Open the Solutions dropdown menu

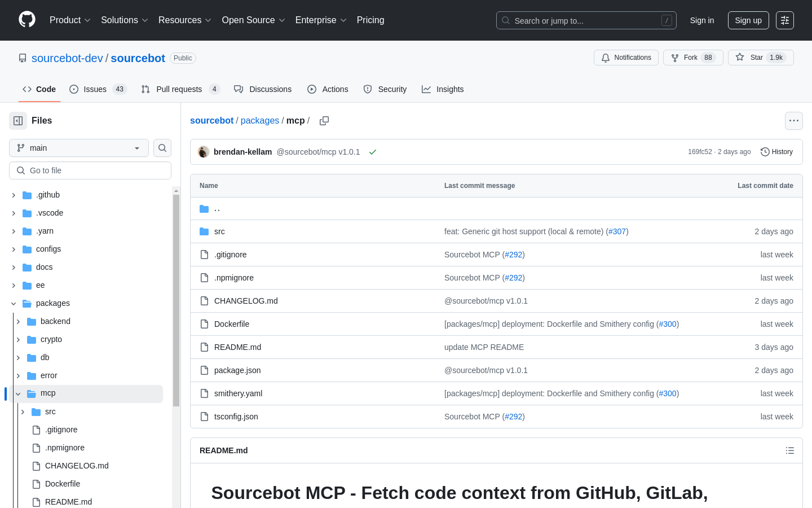pyautogui.click(x=125, y=20)
